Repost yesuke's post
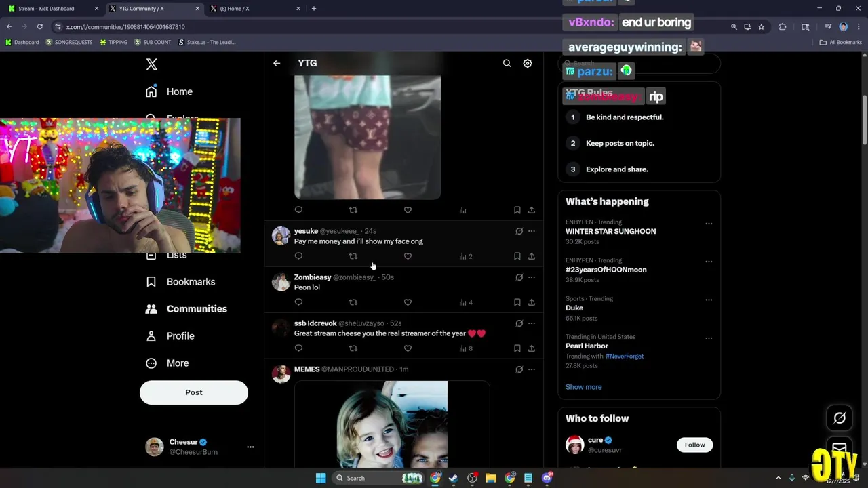 (x=353, y=256)
